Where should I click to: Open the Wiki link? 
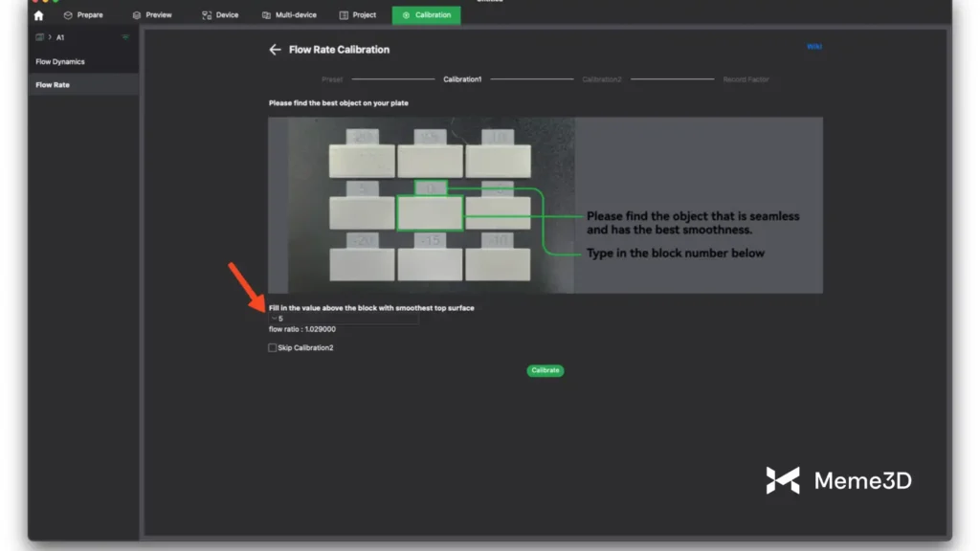813,46
